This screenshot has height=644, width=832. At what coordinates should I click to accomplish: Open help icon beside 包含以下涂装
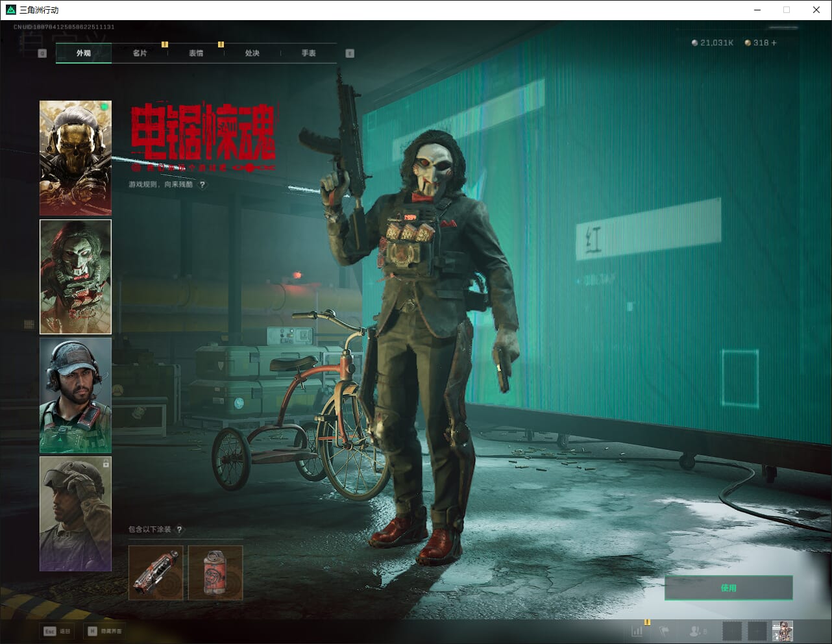180,529
